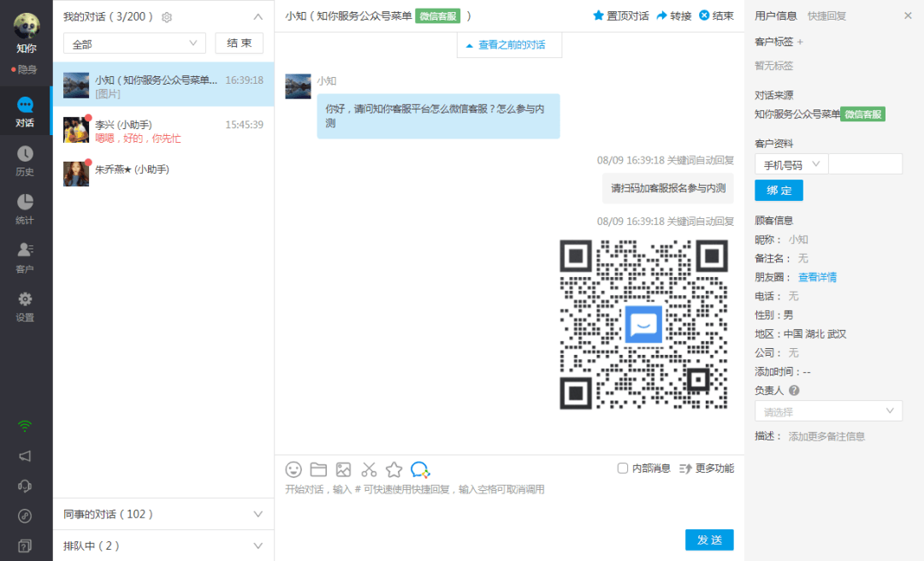Click the 发送 send button
Screen dimensions: 924x561
(709, 540)
